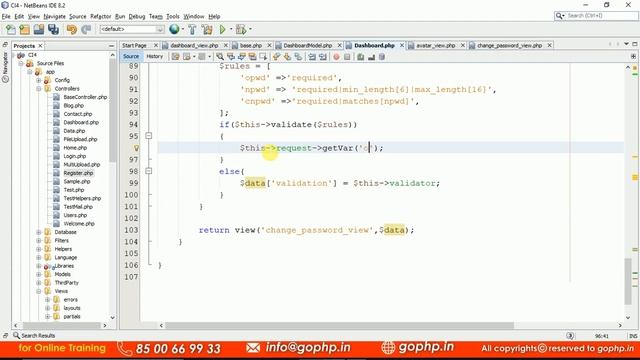The image size is (640, 360).
Task: Expand the Database folder in tree
Action: [x=39, y=232]
